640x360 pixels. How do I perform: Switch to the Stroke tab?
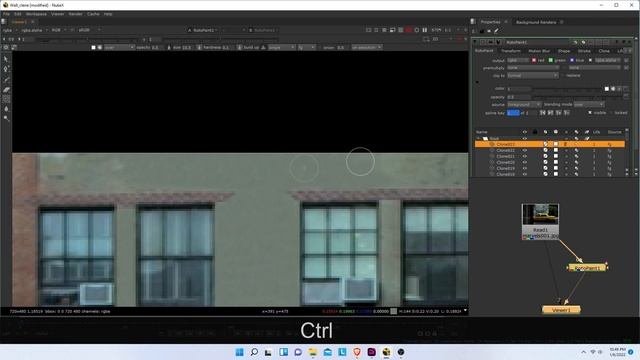(584, 51)
